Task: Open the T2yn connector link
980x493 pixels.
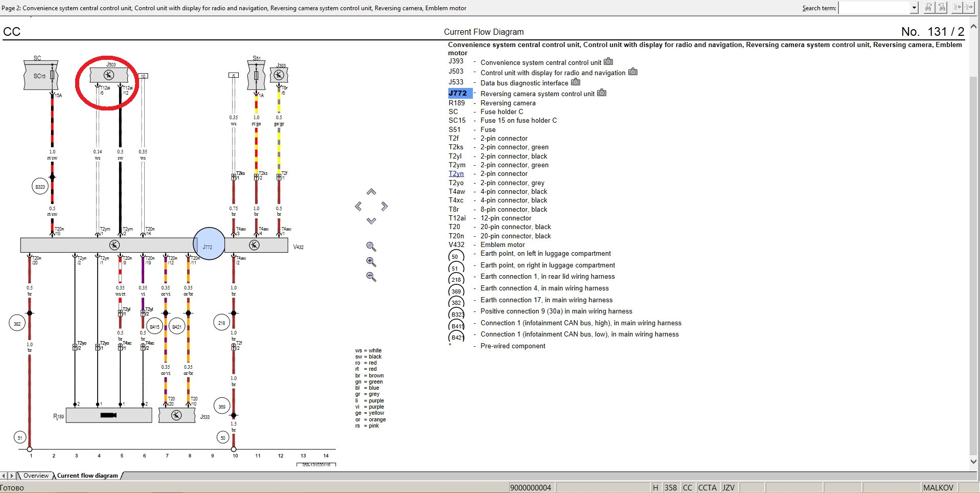Action: [x=456, y=174]
